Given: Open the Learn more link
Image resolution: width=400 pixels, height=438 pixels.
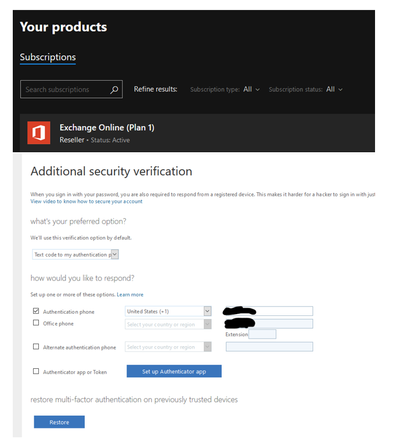Looking at the screenshot, I should click(130, 295).
